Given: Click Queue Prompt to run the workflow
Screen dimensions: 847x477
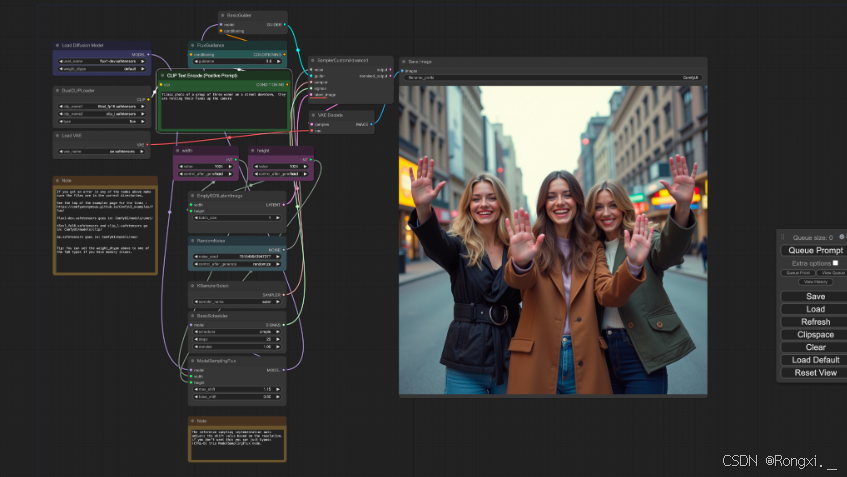Looking at the screenshot, I should point(815,250).
